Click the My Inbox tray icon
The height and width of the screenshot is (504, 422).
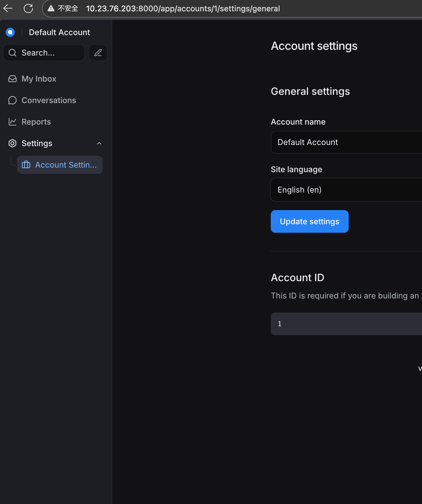[12, 79]
